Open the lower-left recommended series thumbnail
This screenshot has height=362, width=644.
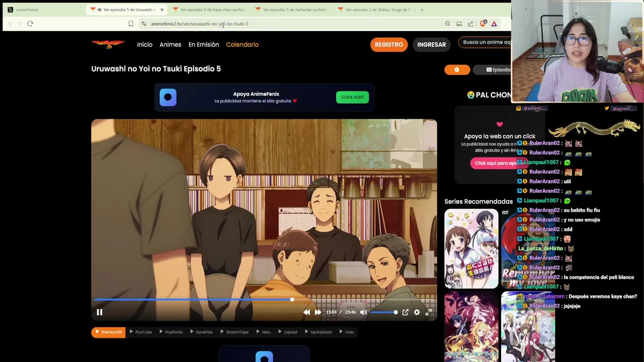(x=471, y=327)
